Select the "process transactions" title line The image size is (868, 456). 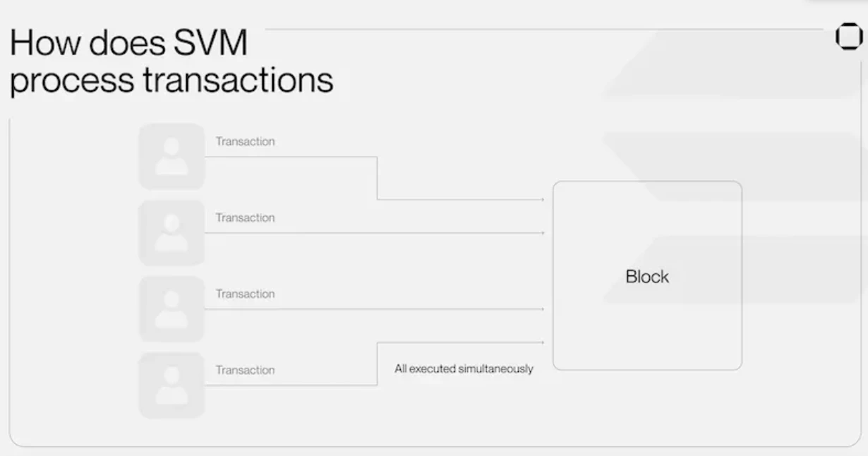coord(171,80)
